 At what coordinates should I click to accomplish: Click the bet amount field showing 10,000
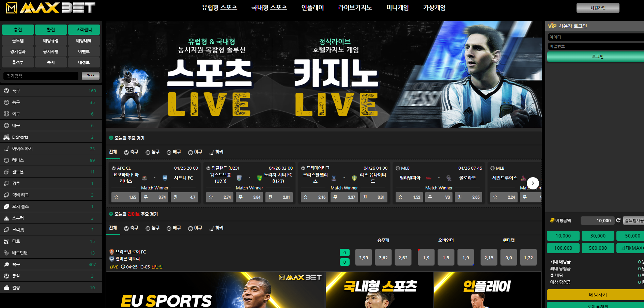click(597, 220)
